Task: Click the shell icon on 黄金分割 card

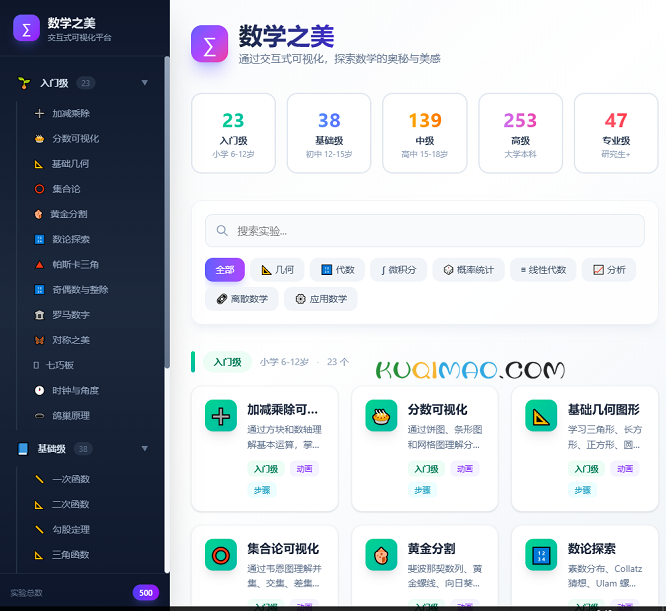Action: (381, 555)
